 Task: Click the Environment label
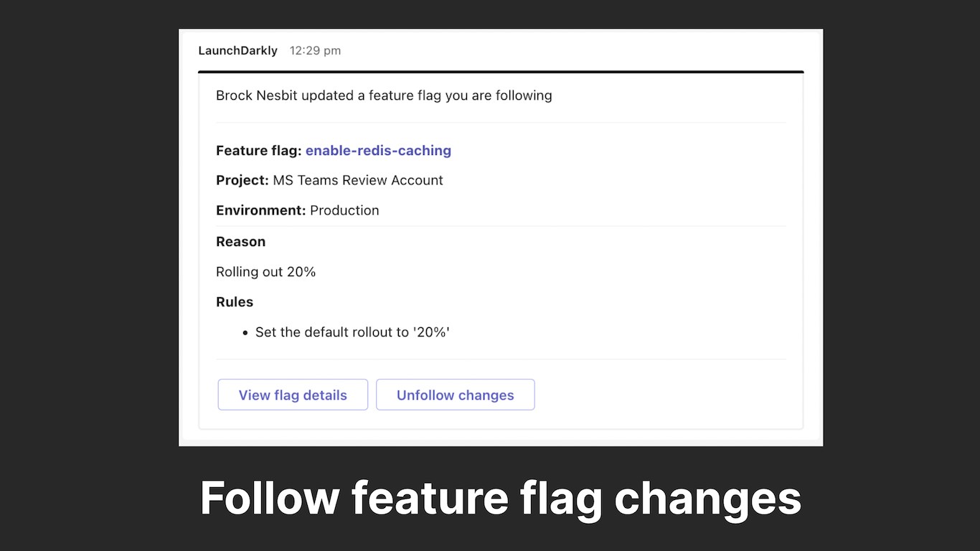[261, 210]
